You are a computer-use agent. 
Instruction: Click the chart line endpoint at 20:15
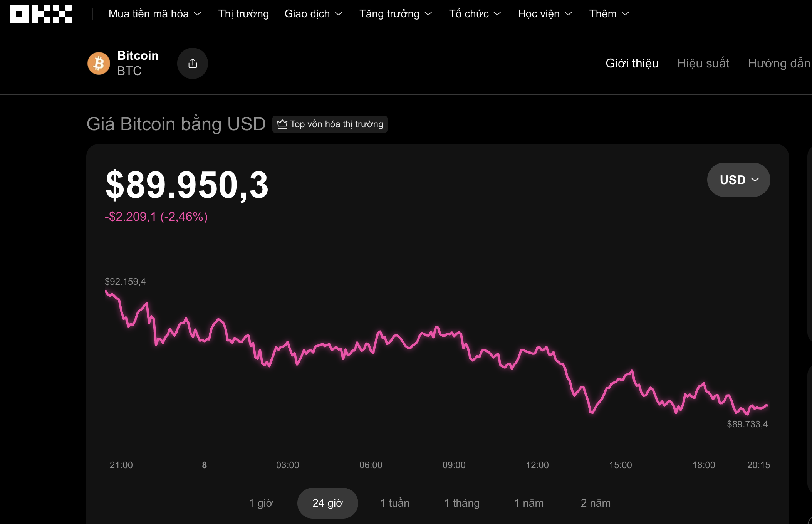tap(768, 405)
